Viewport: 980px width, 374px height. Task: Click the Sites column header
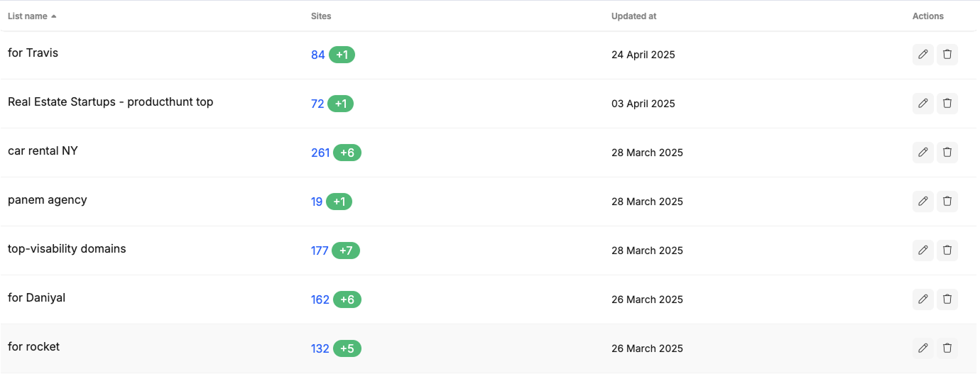point(321,16)
